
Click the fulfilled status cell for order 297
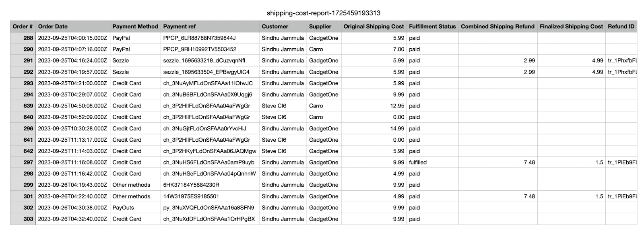point(432,162)
